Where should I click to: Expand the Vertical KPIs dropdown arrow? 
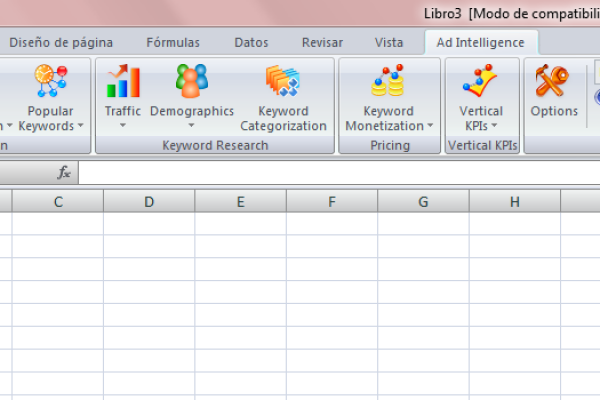point(494,127)
